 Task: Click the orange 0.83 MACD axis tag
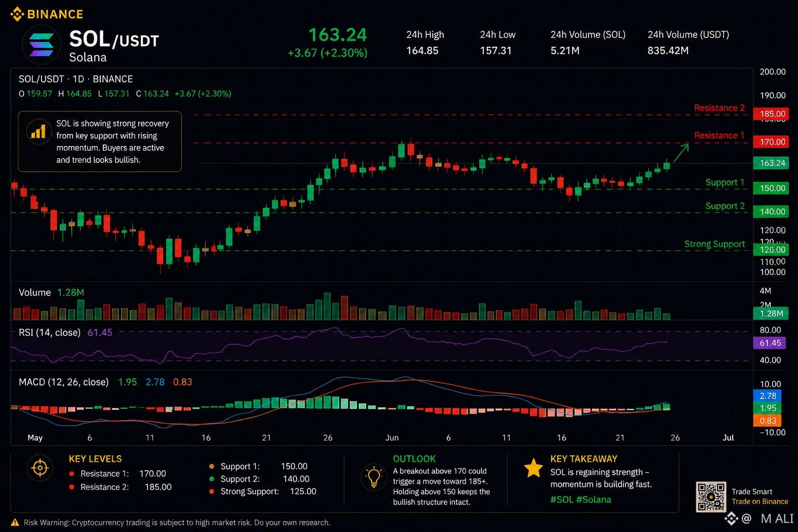tap(767, 421)
